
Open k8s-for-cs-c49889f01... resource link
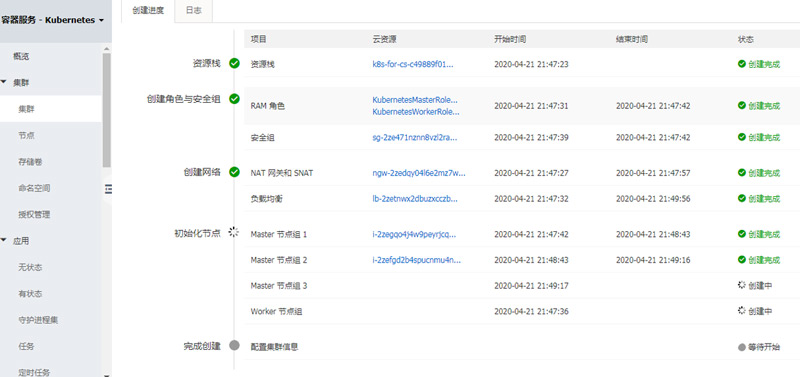click(x=413, y=64)
